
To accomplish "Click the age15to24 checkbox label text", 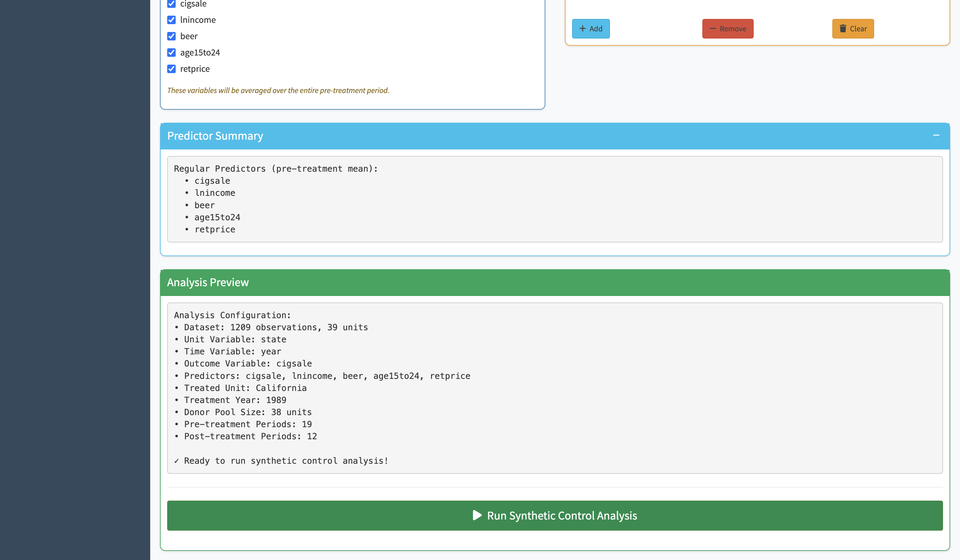I will [200, 53].
